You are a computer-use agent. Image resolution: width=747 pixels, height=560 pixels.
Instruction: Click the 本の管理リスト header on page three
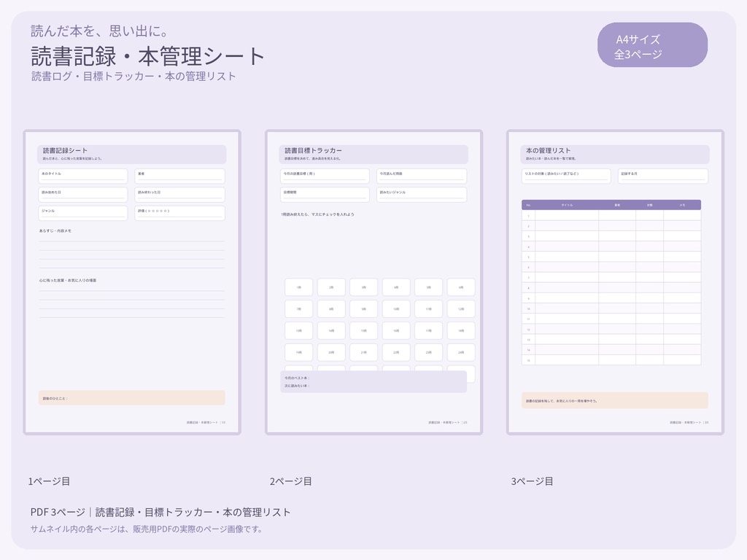pos(614,155)
